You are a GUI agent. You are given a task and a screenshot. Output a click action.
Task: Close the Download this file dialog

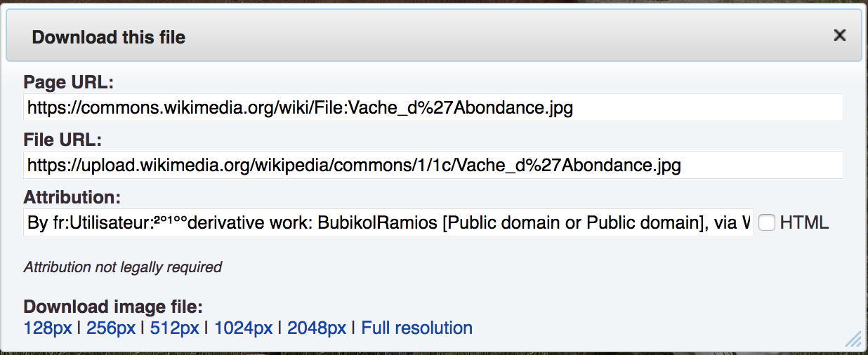point(839,35)
